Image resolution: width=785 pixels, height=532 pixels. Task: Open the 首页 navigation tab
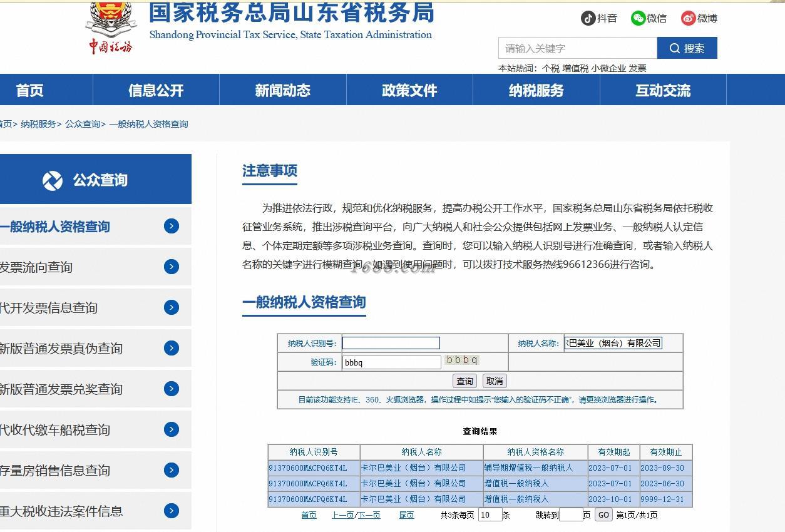[29, 90]
